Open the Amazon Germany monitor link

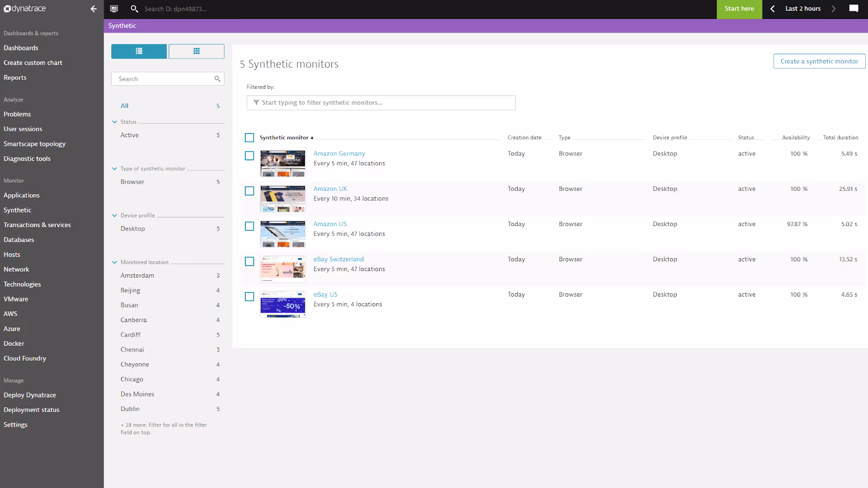pos(339,154)
